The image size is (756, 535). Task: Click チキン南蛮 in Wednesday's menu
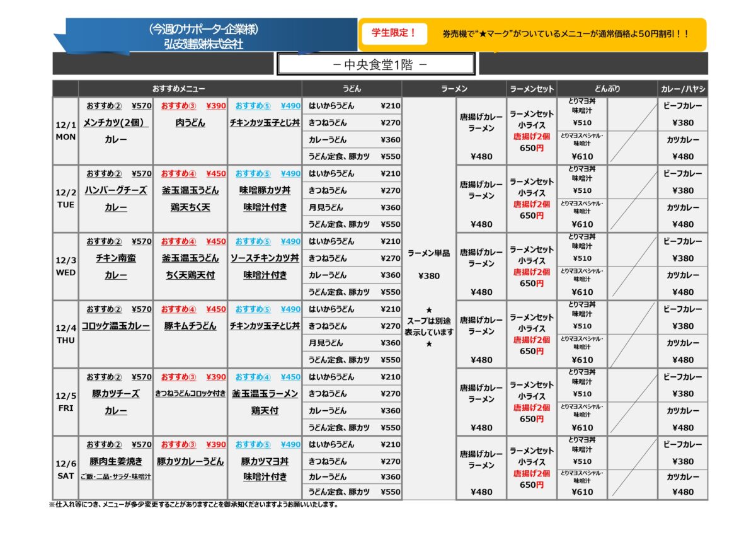click(x=115, y=258)
